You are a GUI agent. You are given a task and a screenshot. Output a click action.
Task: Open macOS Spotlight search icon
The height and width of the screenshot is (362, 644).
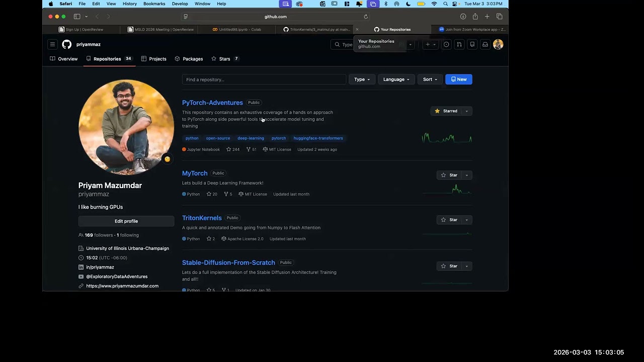tap(445, 4)
